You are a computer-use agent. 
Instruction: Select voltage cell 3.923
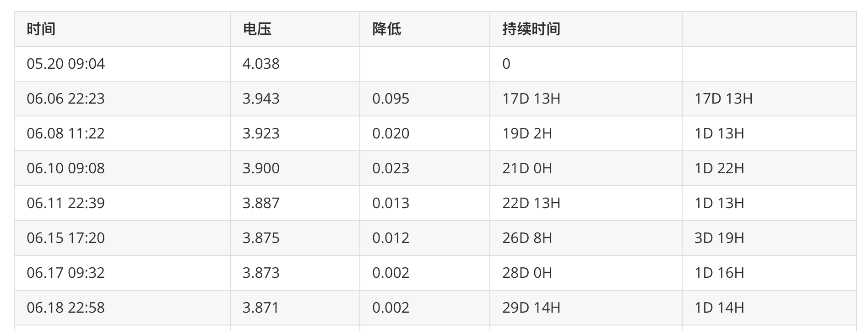[x=261, y=133]
